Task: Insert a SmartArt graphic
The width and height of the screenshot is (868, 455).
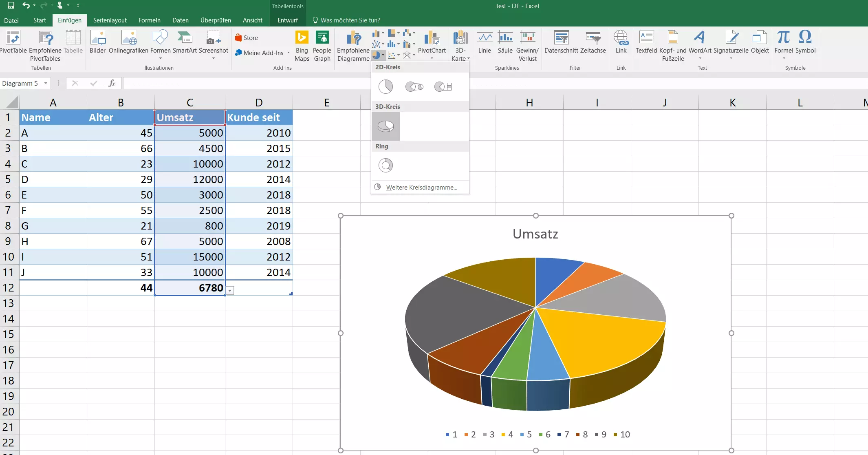Action: click(185, 42)
